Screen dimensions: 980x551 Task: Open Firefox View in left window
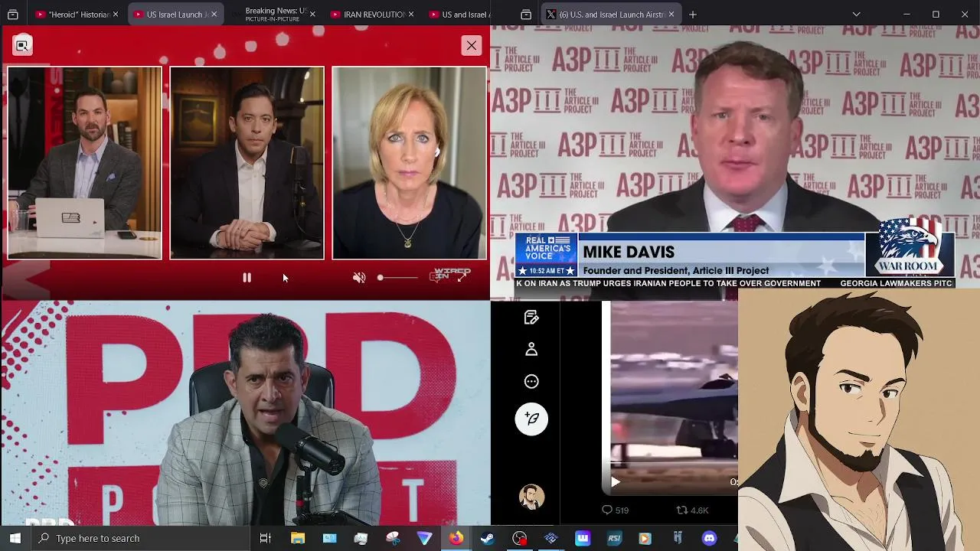point(13,15)
